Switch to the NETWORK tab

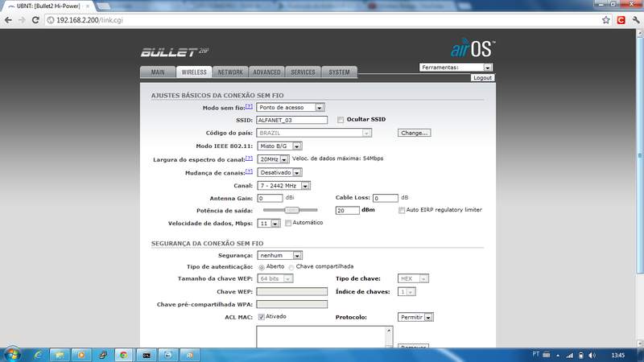point(230,72)
